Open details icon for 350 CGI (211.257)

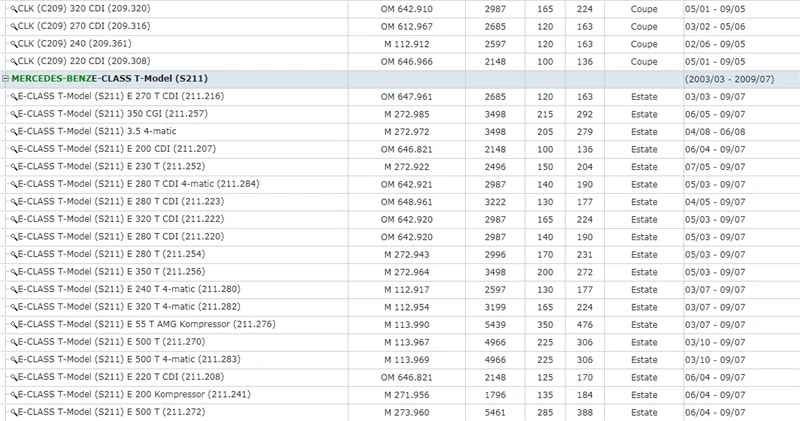[14, 114]
